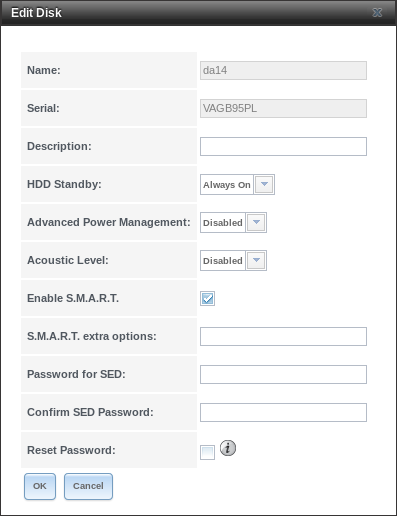
Task: Click the disabled Name field da14
Action: 283,70
